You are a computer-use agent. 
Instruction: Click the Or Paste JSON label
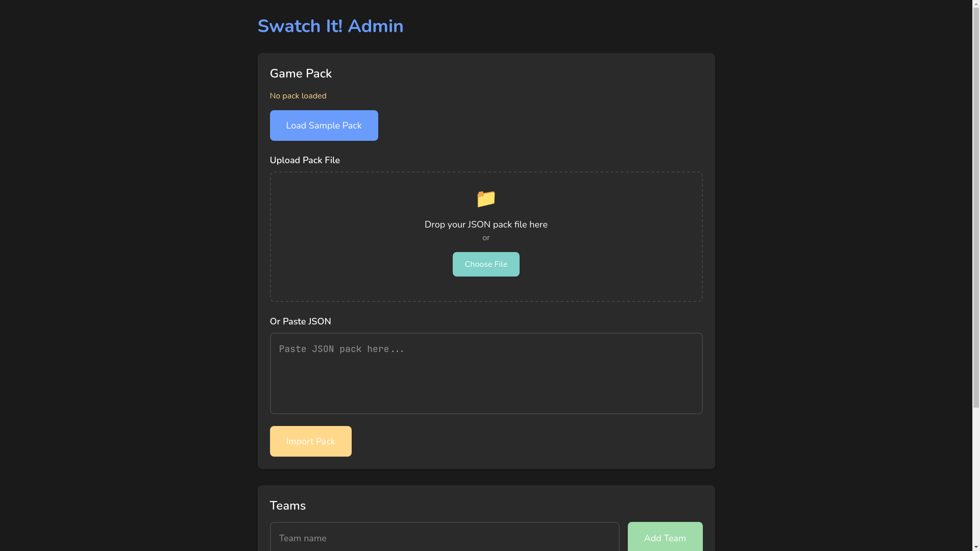coord(300,321)
